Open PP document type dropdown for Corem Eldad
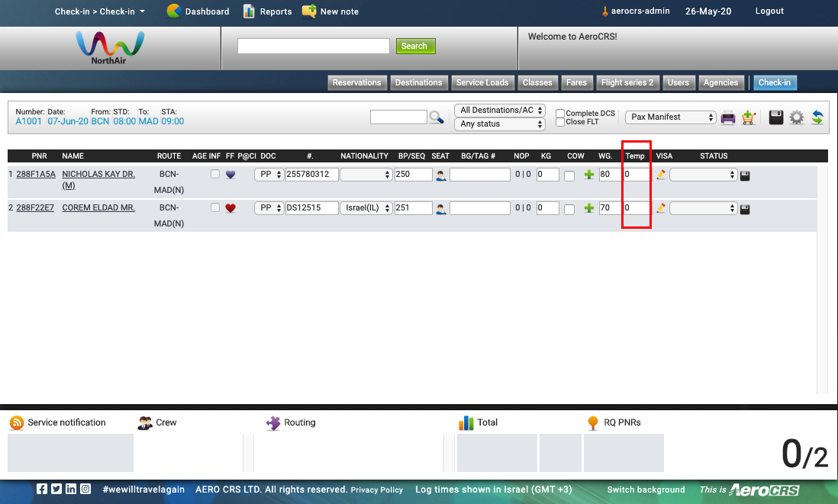This screenshot has height=504, width=838. (x=269, y=208)
